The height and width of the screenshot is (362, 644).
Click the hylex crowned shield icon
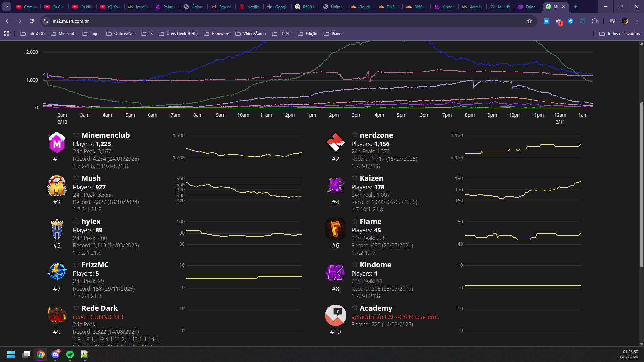point(57,229)
